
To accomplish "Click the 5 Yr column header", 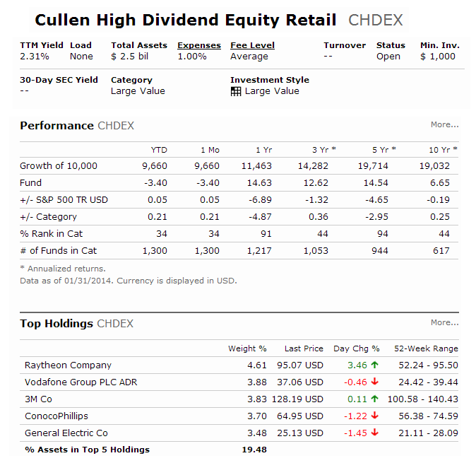I will (x=384, y=150).
